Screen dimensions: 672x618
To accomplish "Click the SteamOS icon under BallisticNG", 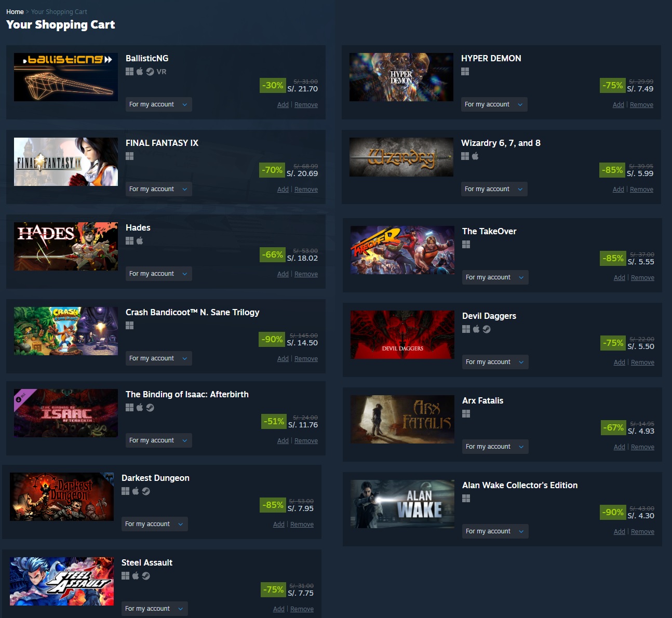I will tap(150, 72).
